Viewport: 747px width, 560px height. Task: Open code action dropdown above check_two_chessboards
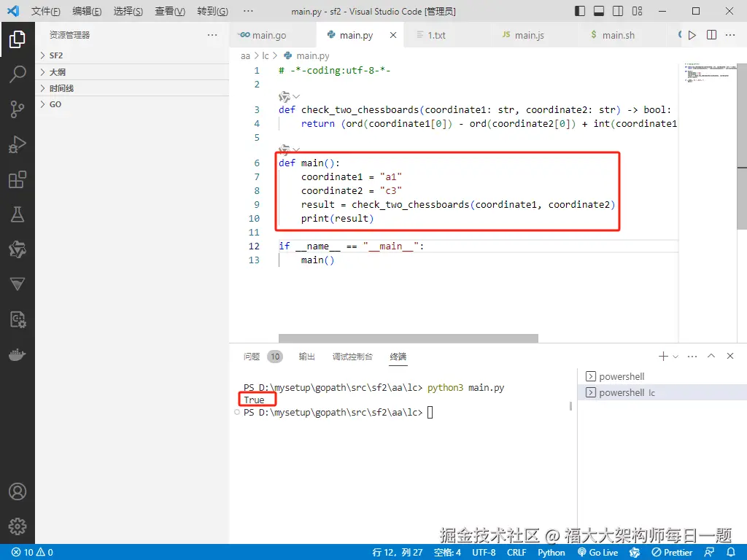point(296,97)
